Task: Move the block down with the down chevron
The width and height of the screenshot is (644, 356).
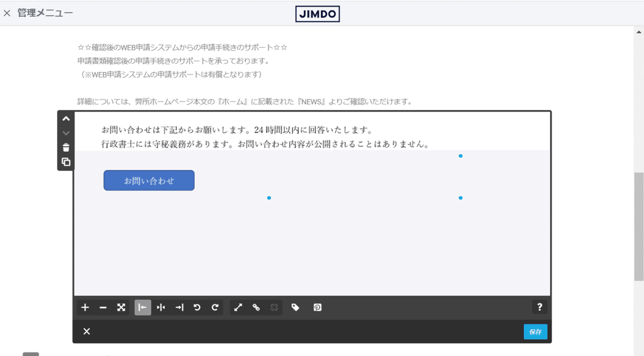Action: [65, 132]
